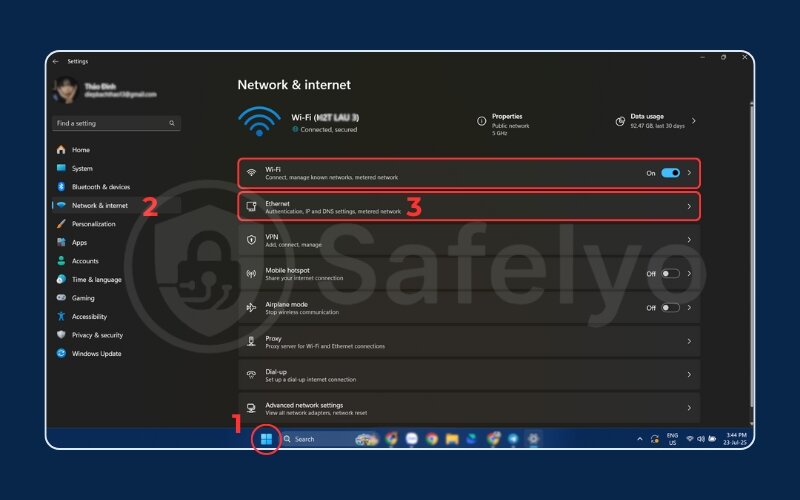Turn off the Wi-Fi toggle
The width and height of the screenshot is (800, 500).
670,173
